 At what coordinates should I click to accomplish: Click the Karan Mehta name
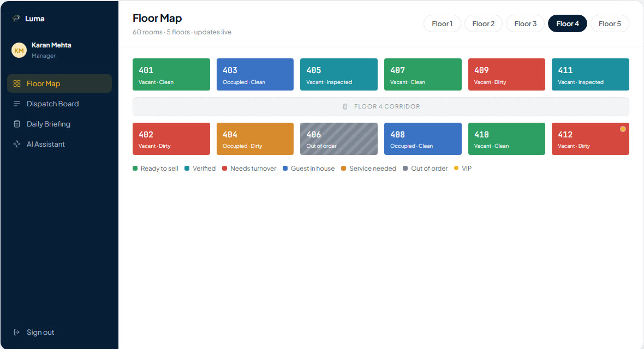[51, 45]
